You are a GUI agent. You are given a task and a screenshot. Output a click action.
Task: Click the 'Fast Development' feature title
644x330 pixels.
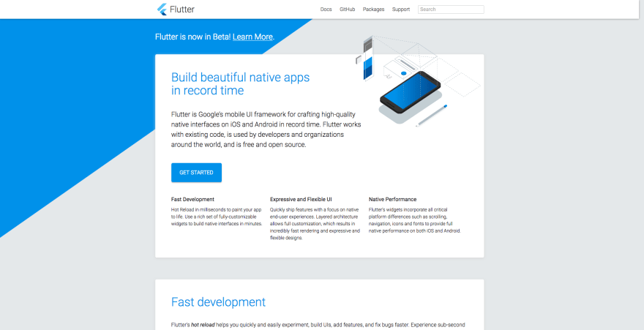[192, 200]
